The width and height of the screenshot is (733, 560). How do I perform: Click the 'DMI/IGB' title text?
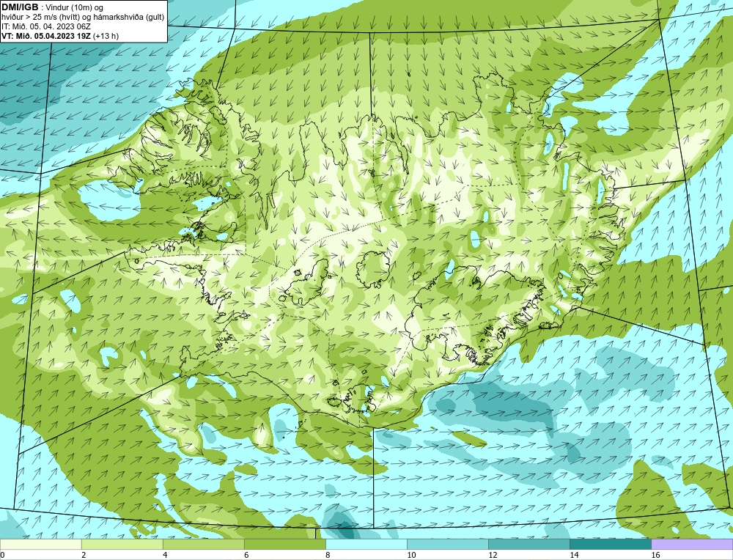point(20,7)
